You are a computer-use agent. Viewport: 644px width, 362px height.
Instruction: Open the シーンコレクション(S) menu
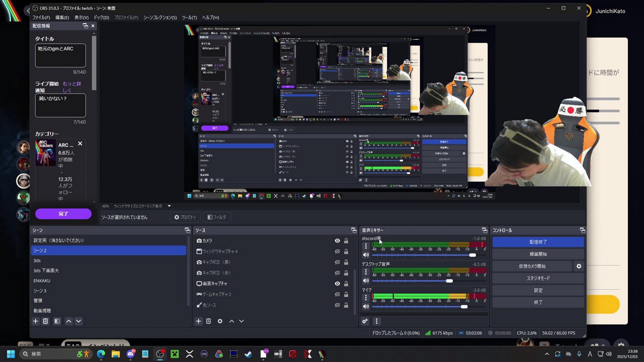tap(160, 18)
